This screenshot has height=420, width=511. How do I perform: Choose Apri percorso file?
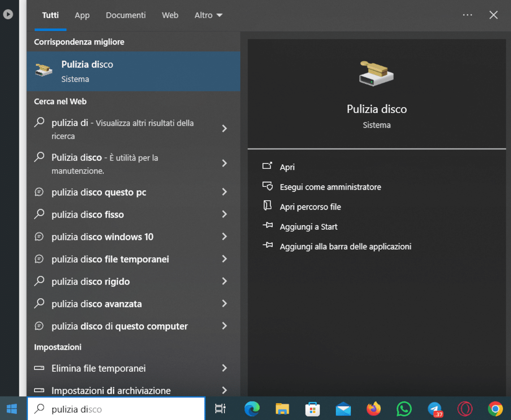coord(311,207)
